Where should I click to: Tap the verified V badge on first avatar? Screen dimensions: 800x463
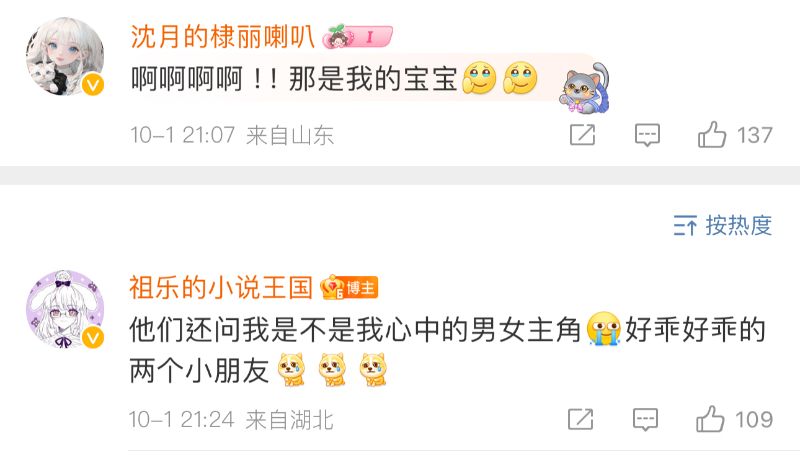(x=93, y=85)
